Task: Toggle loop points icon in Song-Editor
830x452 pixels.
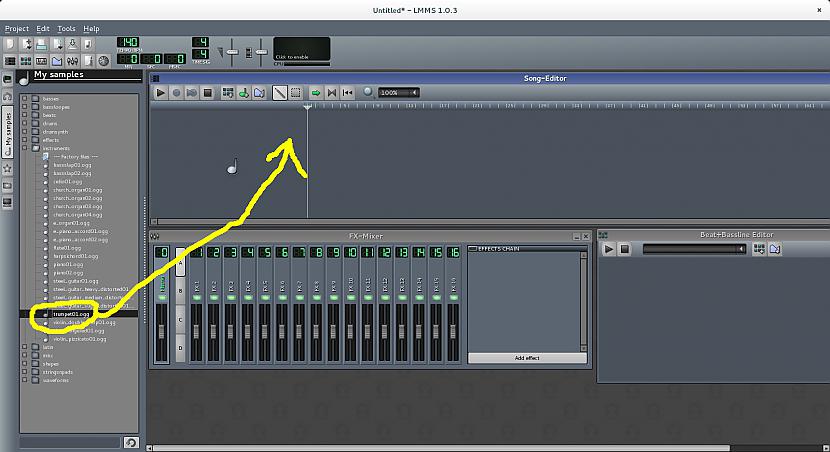Action: click(x=332, y=93)
